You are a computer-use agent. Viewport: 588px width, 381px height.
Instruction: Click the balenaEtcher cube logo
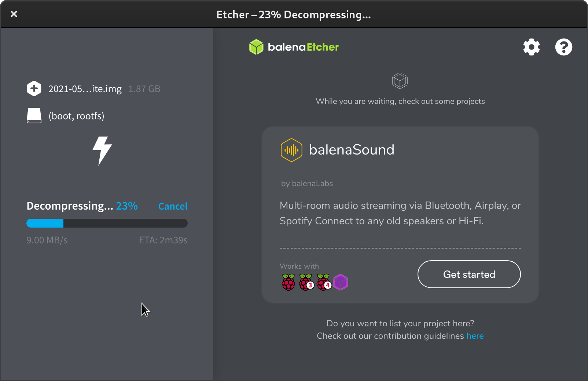pyautogui.click(x=256, y=47)
